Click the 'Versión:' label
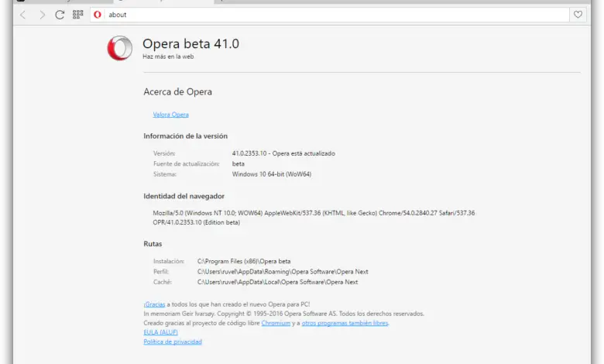 (x=164, y=153)
